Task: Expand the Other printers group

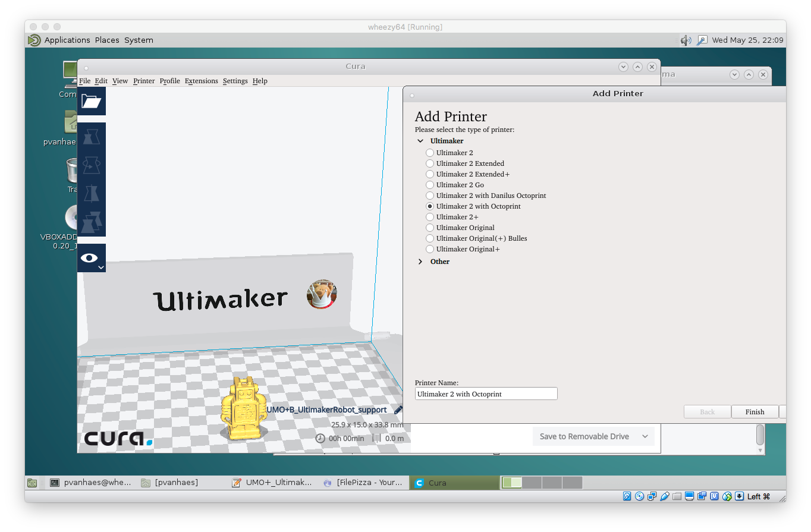Action: click(420, 262)
